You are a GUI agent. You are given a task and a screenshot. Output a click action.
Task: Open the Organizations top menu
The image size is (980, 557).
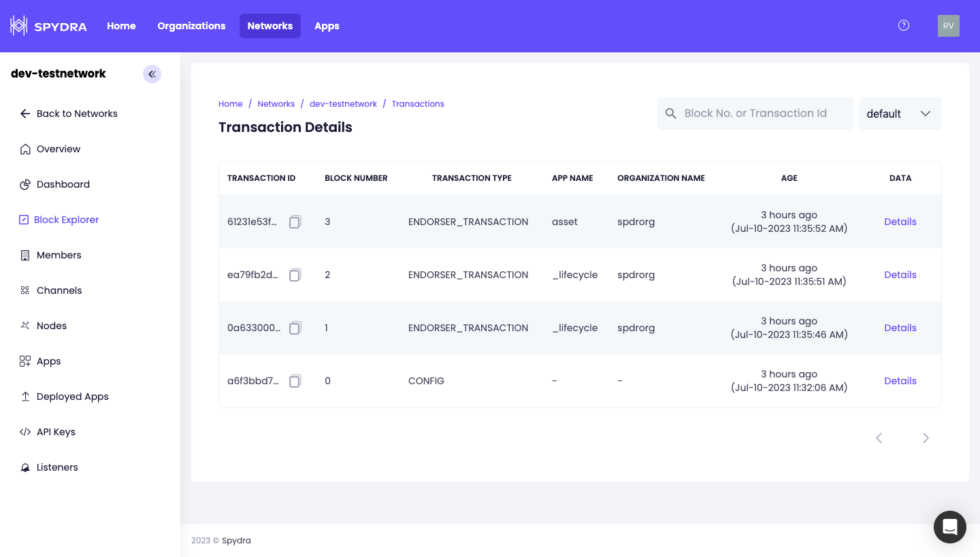tap(191, 26)
